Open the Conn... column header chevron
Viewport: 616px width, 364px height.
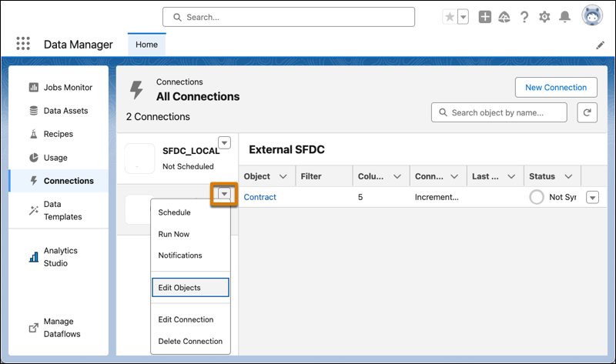(x=454, y=177)
